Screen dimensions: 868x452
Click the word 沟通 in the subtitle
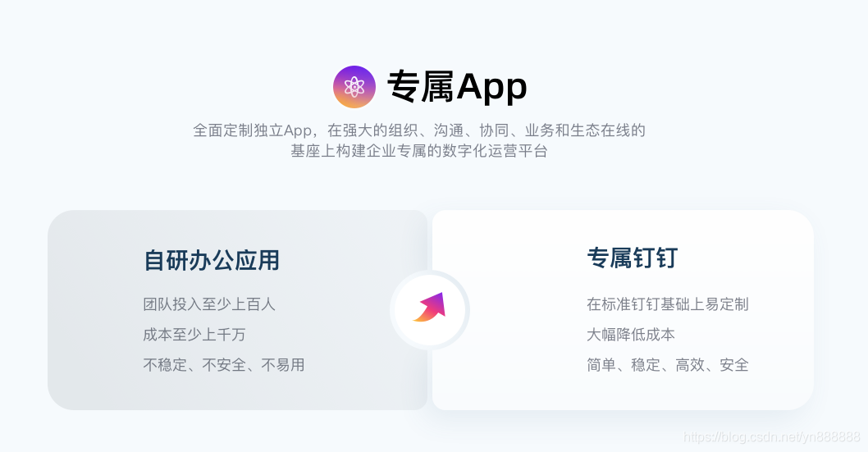pos(449,130)
